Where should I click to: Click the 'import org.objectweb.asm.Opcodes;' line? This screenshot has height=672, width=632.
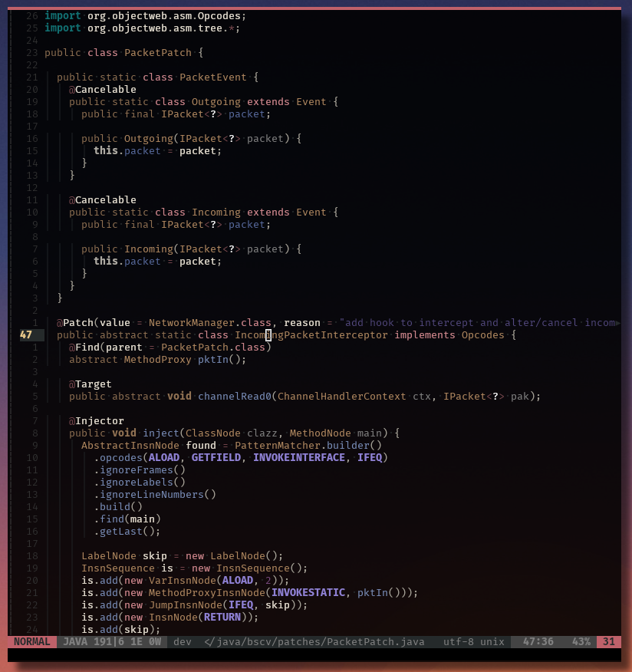(145, 16)
